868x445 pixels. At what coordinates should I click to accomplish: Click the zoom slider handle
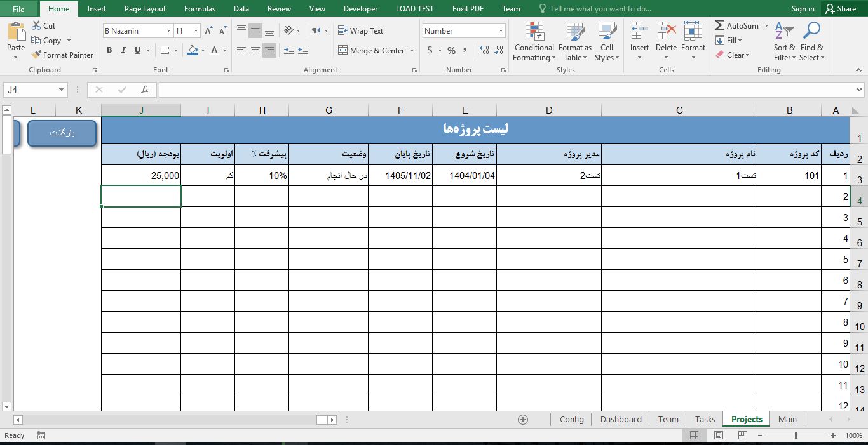click(796, 435)
